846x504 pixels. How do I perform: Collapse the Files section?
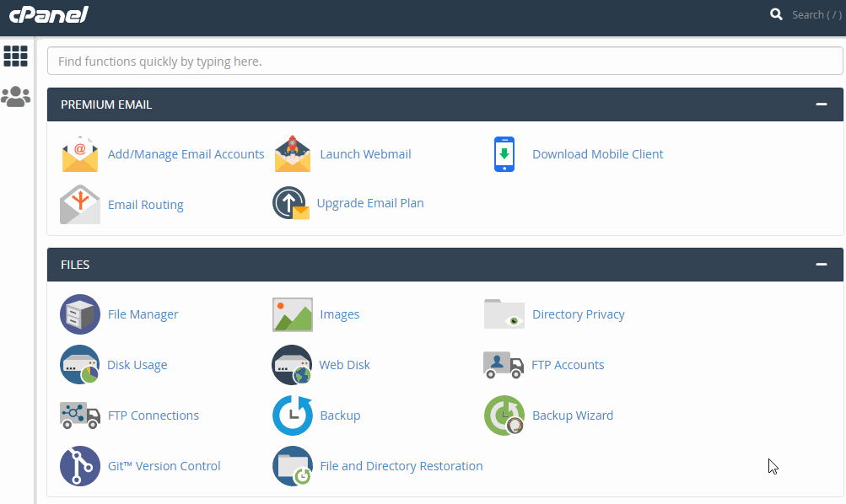coord(822,265)
